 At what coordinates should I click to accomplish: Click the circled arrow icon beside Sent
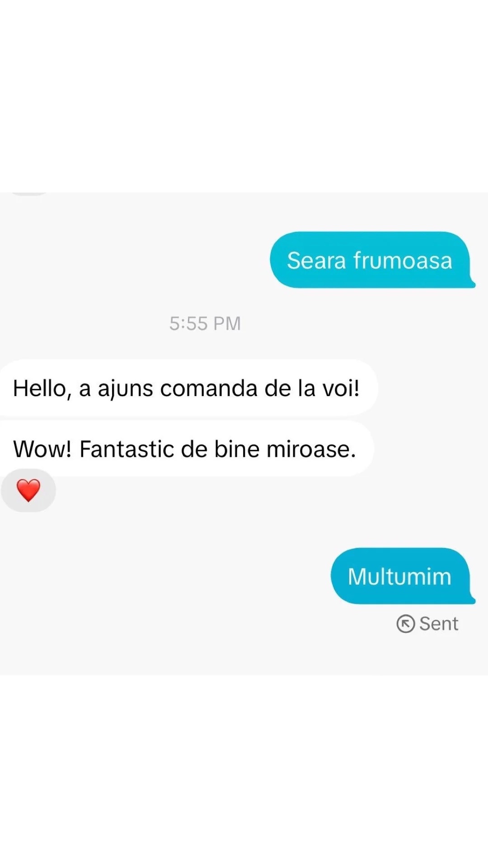(x=405, y=624)
